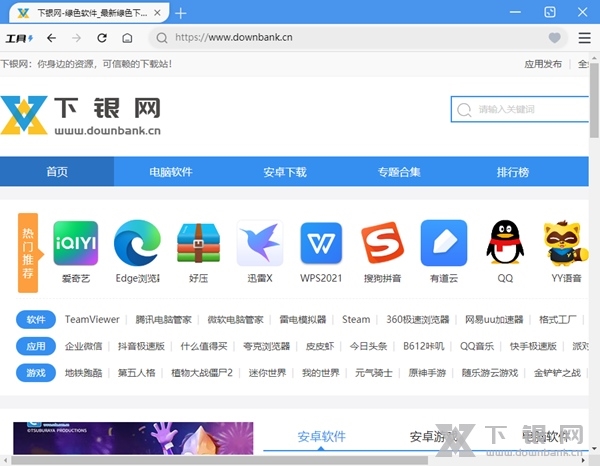
Task: Click the 应用 category pill button
Action: pyautogui.click(x=36, y=346)
